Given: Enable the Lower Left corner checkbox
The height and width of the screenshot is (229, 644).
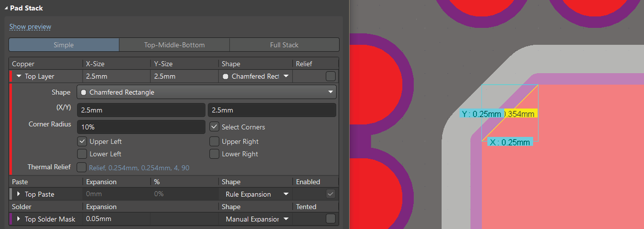Looking at the screenshot, I should 83,154.
